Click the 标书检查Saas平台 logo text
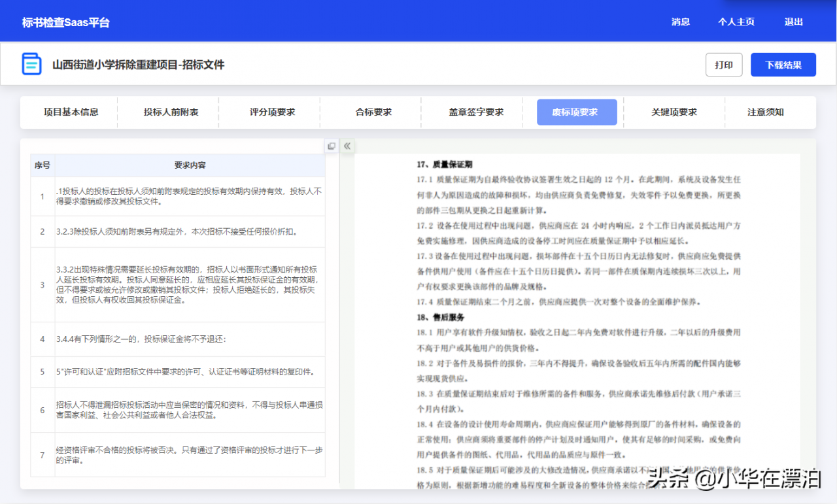 pos(66,22)
